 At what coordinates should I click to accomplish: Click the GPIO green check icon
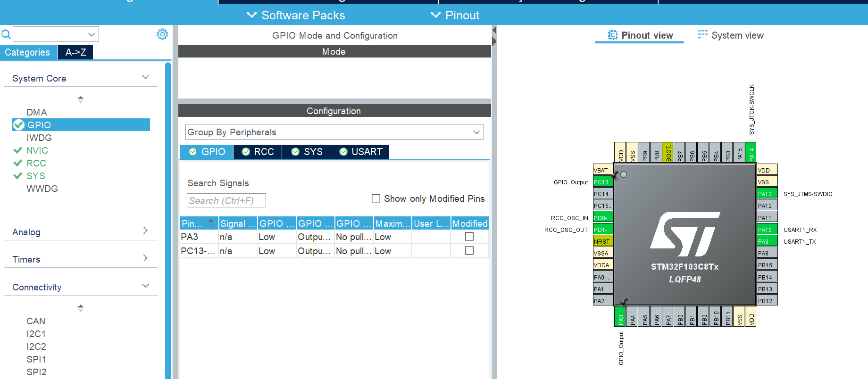click(19, 125)
